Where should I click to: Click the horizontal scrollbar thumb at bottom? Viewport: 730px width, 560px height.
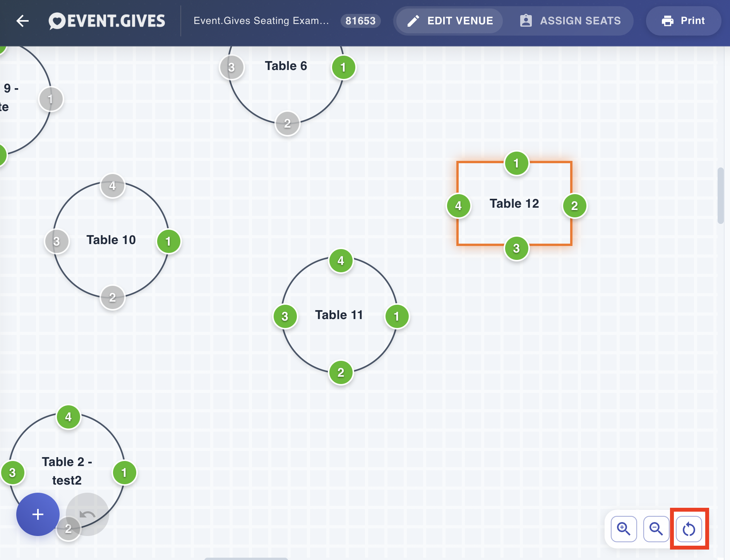(x=246, y=558)
